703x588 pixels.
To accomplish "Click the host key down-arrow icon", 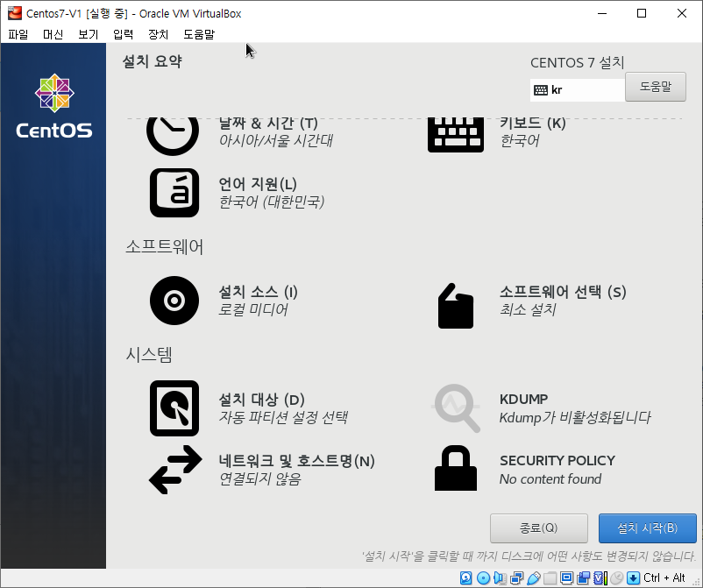I will point(633,577).
